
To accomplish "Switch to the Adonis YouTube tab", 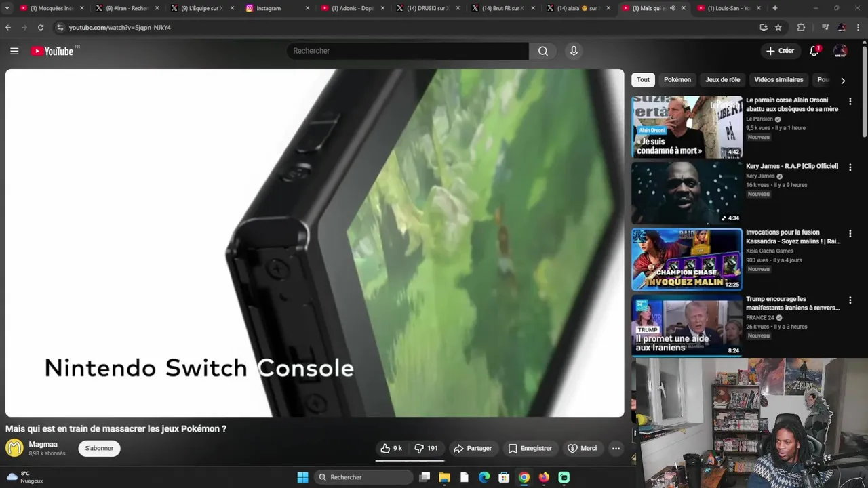I will [x=353, y=8].
